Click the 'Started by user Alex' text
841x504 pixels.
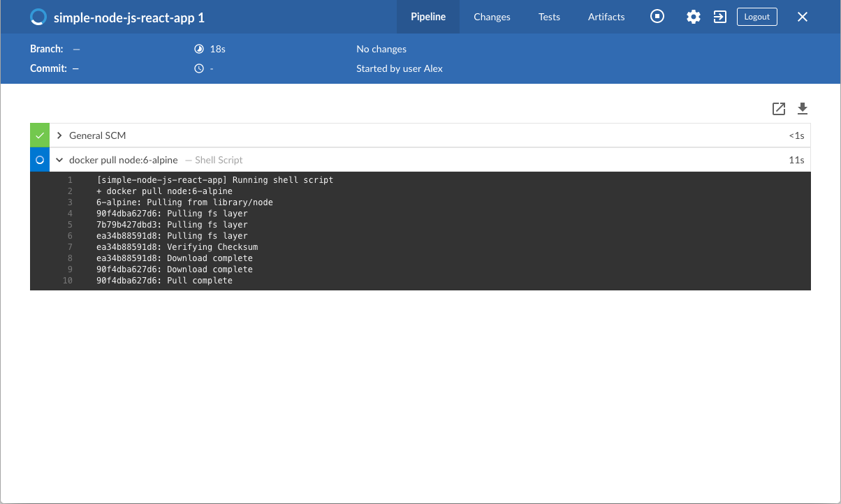[x=400, y=68]
